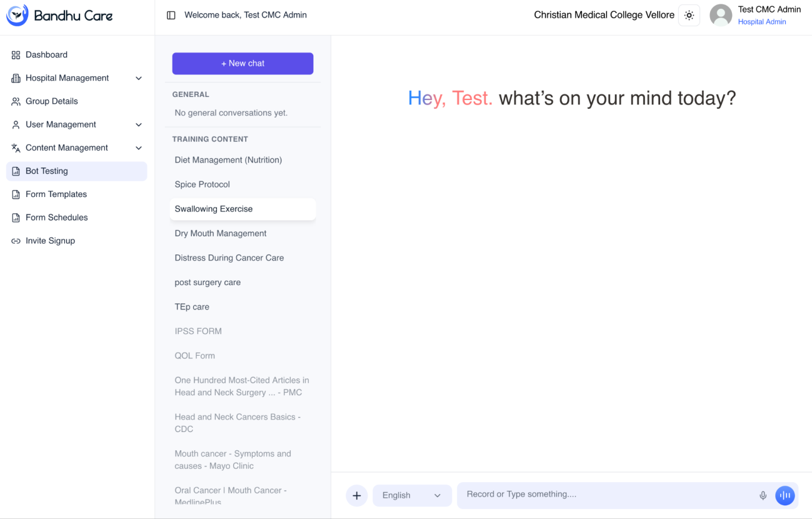Select the QOL Form entry
Screen dimensions: 812x519
[x=243, y=356]
